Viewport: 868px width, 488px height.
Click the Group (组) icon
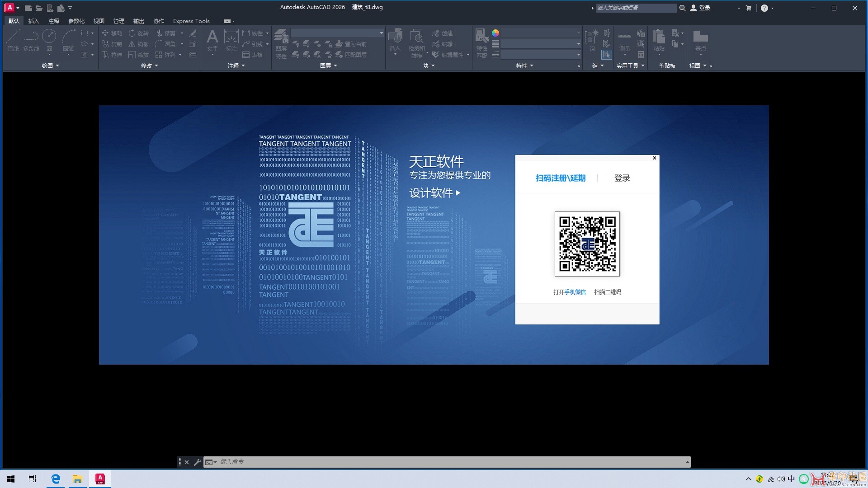click(592, 40)
